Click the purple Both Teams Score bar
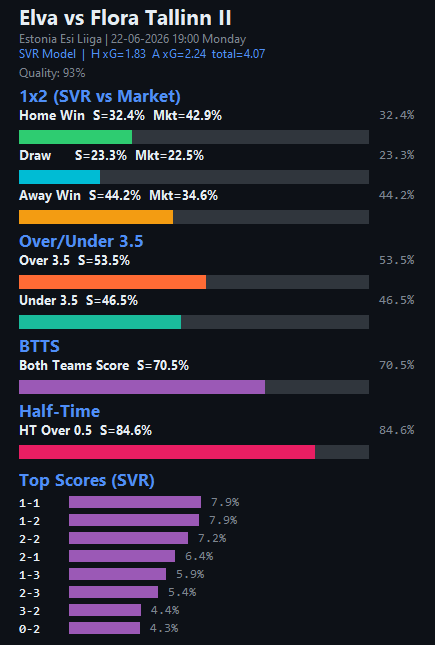 (x=142, y=387)
